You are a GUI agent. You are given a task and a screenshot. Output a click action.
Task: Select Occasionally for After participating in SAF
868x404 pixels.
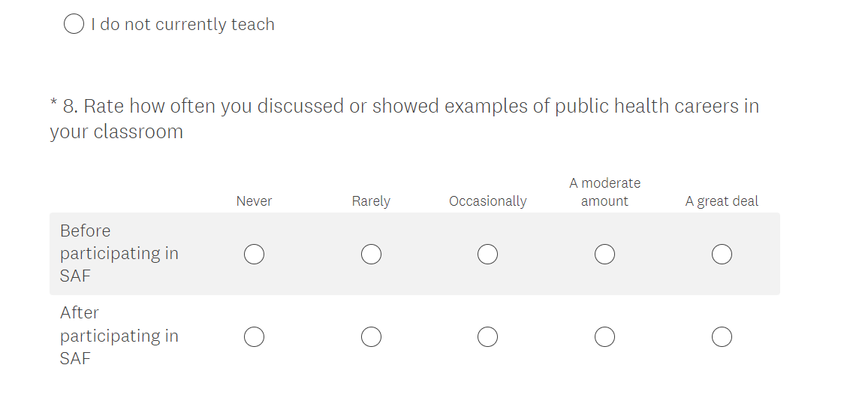coord(487,337)
